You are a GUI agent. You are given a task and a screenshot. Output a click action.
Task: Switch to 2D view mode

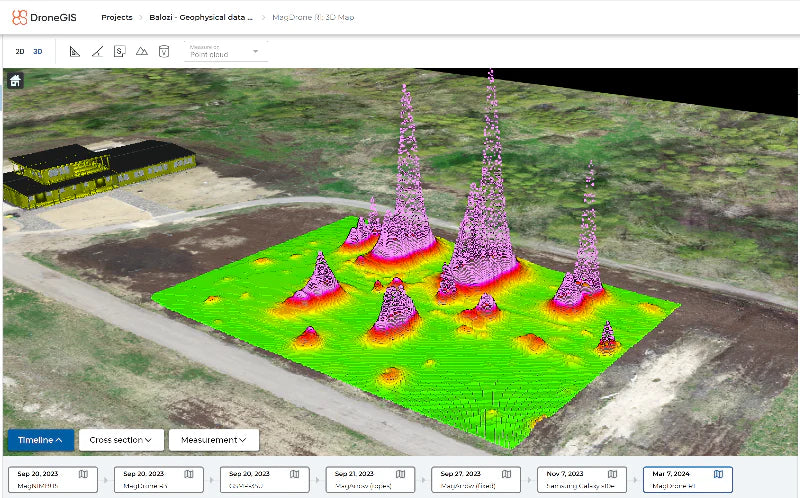[x=20, y=51]
